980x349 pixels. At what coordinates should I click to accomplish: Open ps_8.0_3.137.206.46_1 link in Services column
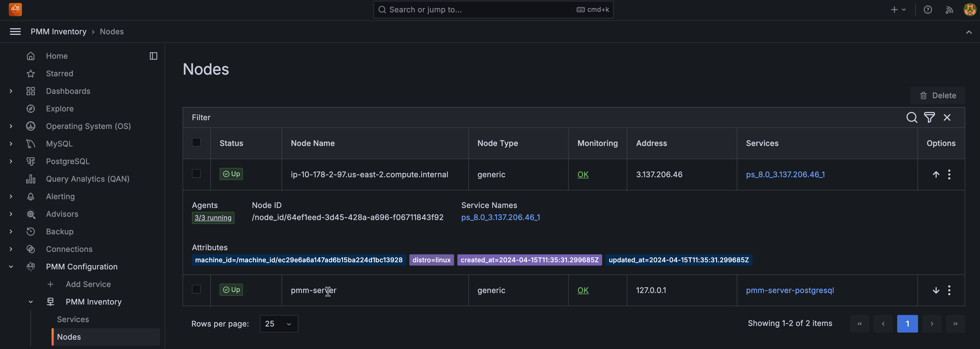(x=785, y=174)
